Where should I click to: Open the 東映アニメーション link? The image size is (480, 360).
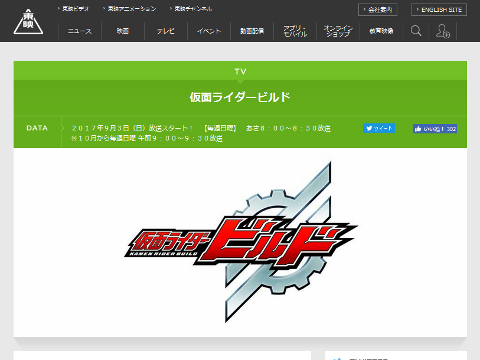coord(132,9)
